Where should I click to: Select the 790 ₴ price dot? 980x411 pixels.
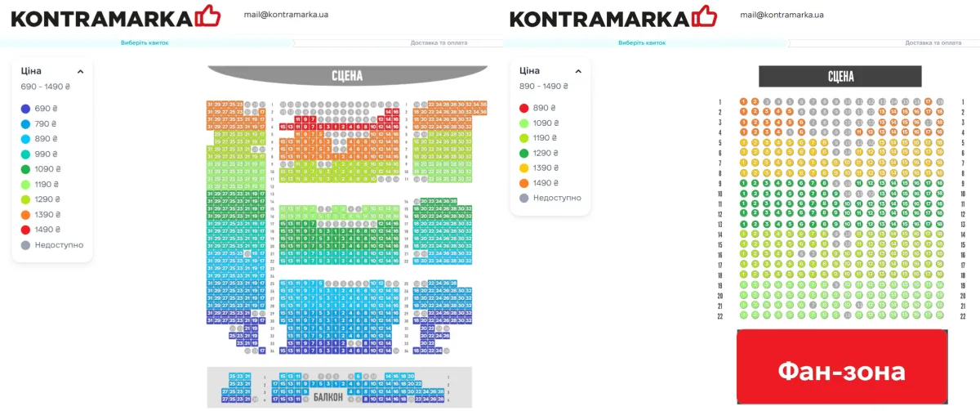click(x=25, y=124)
